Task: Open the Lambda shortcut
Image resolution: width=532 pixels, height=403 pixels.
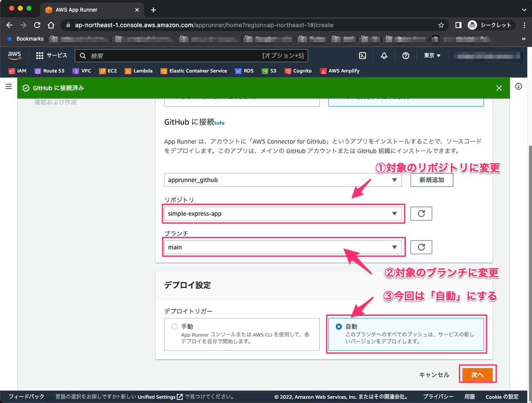Action: click(138, 71)
